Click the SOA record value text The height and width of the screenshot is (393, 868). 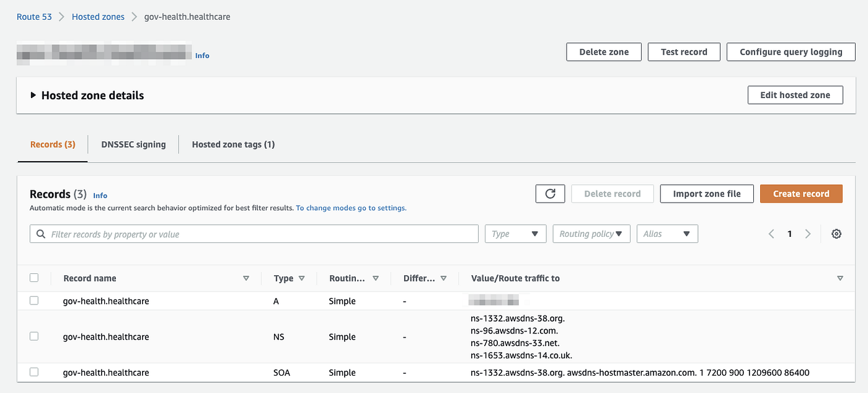click(640, 373)
